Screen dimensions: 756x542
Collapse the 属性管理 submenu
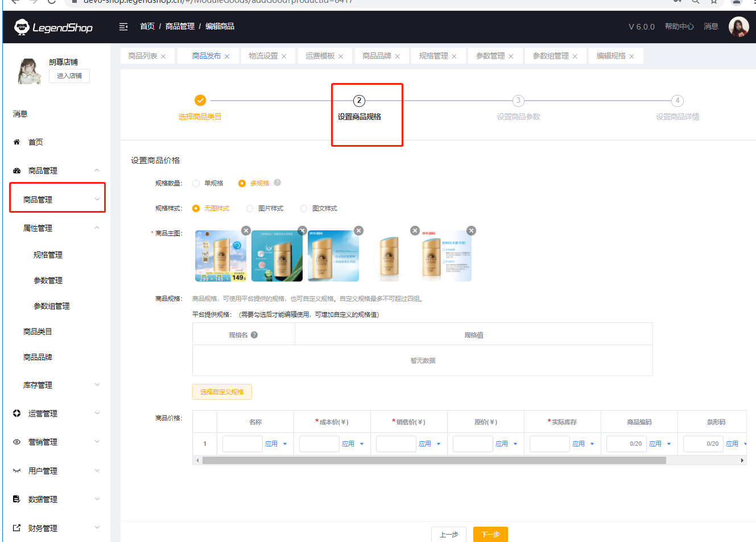(x=97, y=228)
